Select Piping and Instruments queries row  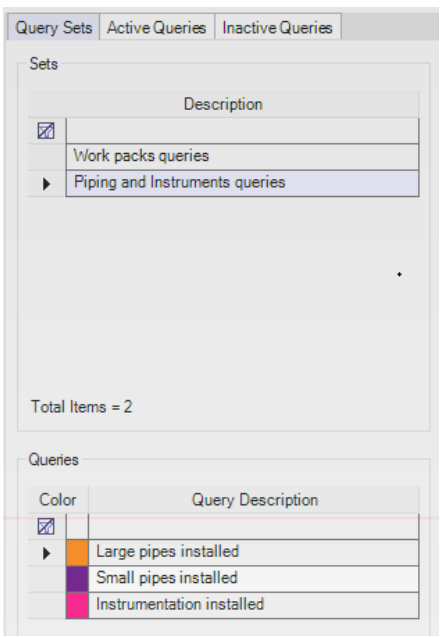point(242,184)
